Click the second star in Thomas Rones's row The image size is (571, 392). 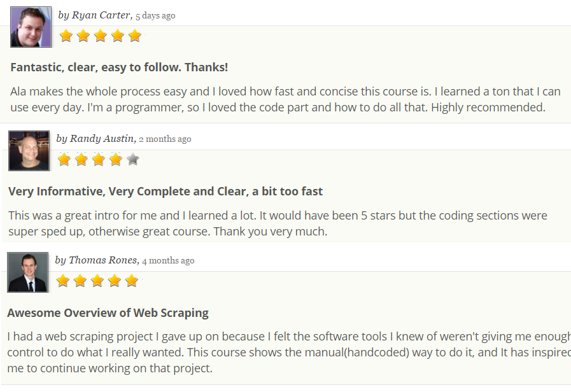click(80, 280)
